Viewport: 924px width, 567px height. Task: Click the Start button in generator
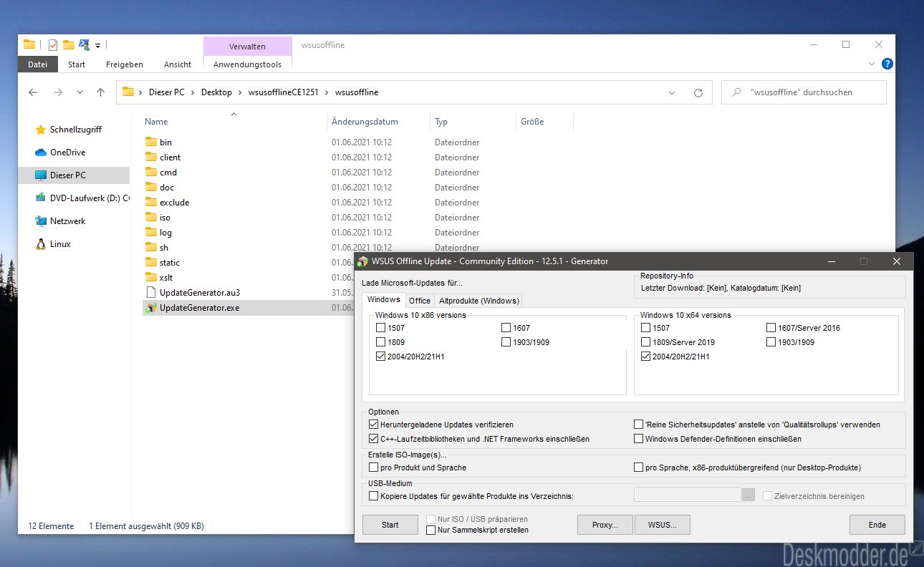tap(390, 525)
